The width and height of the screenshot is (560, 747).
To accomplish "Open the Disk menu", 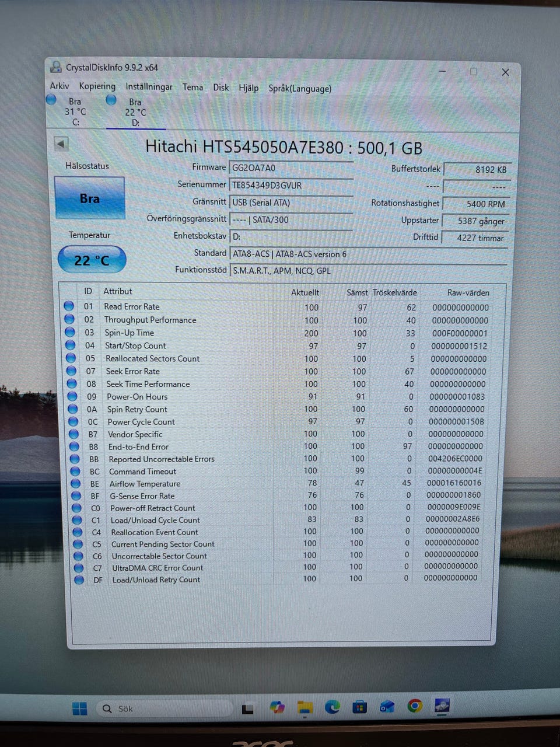I will pos(221,88).
